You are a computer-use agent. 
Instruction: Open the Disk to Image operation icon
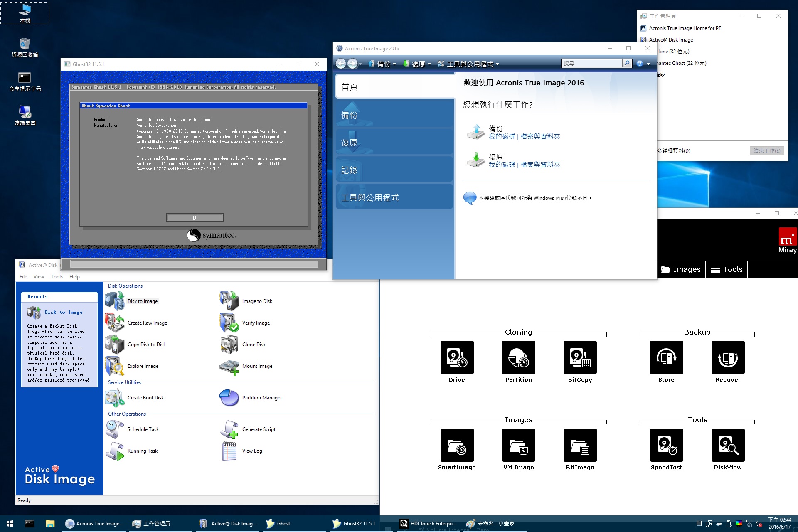(114, 301)
